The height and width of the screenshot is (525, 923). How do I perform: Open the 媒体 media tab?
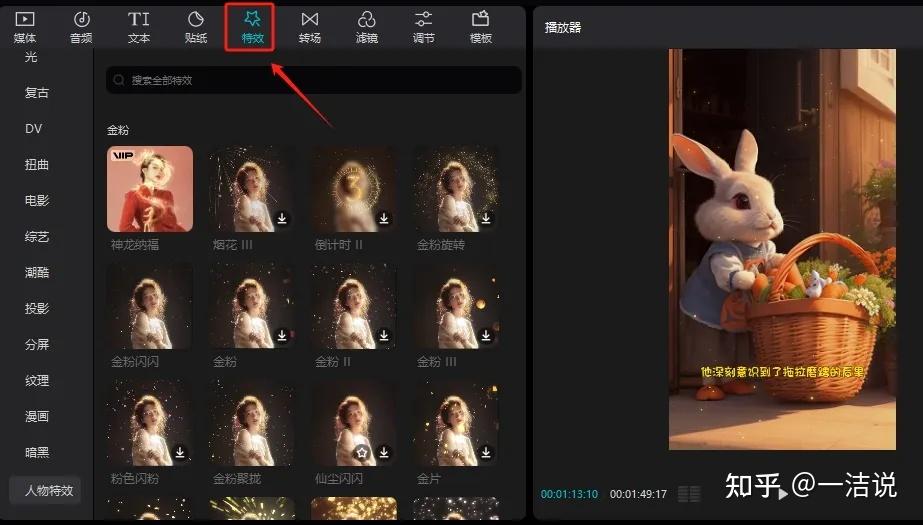point(25,26)
